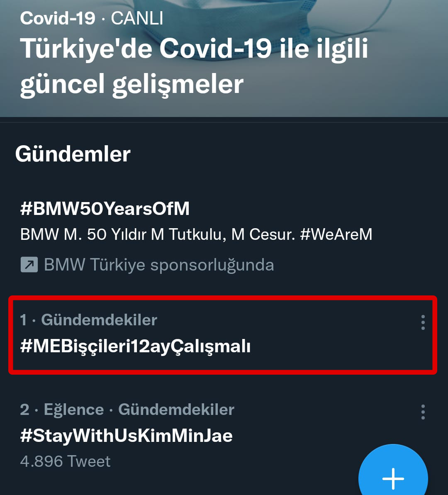Click the rank number 2 of second trend
This screenshot has width=448, height=495.
24,410
